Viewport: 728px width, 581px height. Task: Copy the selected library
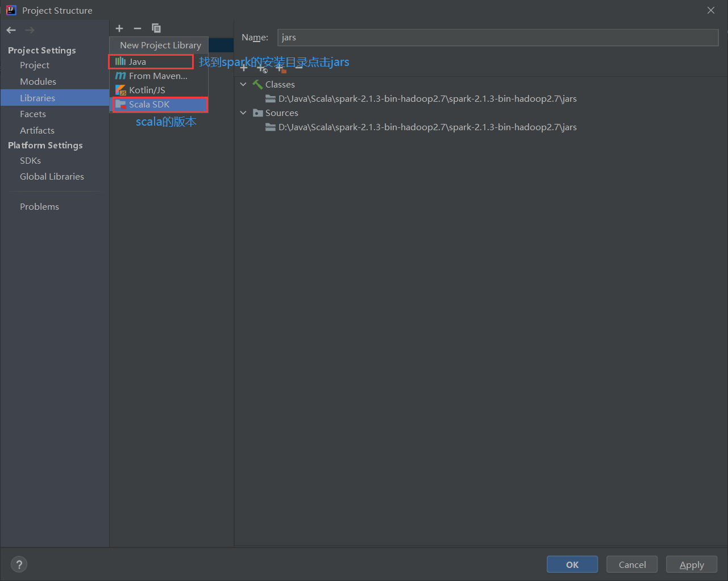pos(156,28)
